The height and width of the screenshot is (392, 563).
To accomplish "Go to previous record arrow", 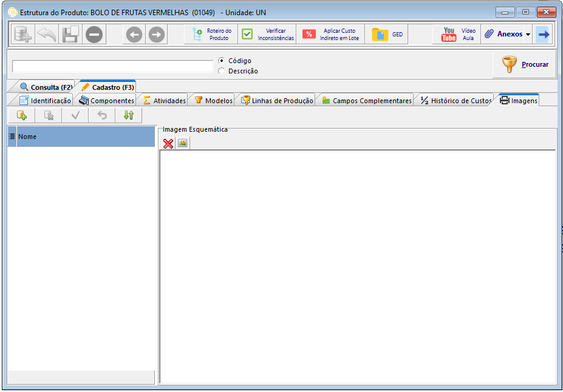I will tap(134, 35).
